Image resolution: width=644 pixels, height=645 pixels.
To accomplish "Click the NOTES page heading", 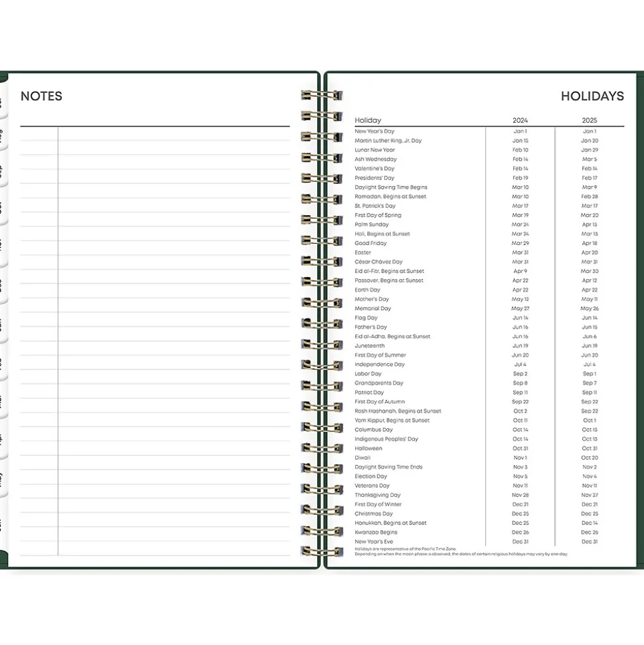I will click(41, 96).
